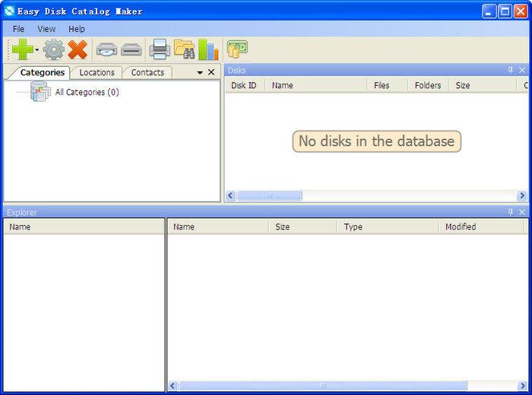
Task: Open the bar chart statistics icon
Action: coord(208,49)
